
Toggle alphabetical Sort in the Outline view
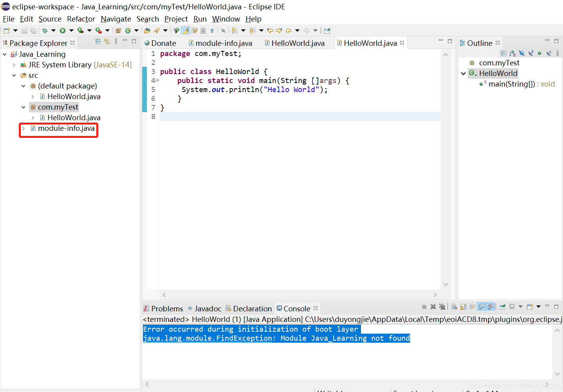pyautogui.click(x=512, y=53)
